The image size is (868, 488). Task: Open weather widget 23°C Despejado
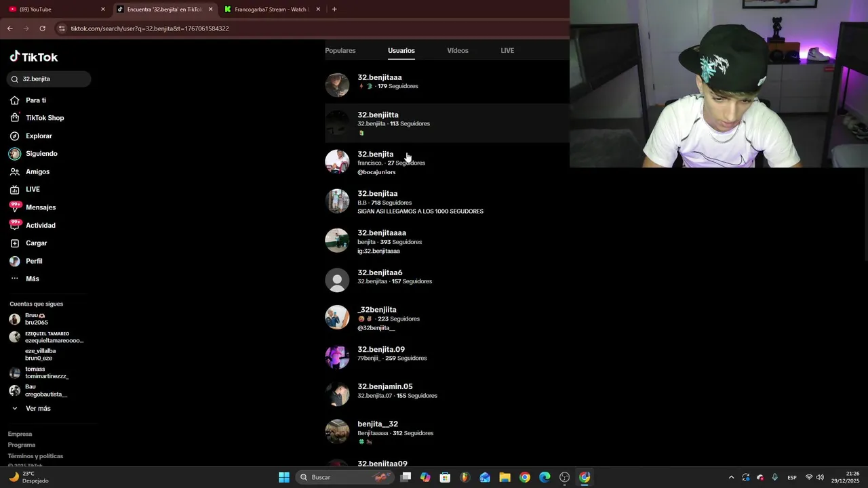click(x=28, y=477)
